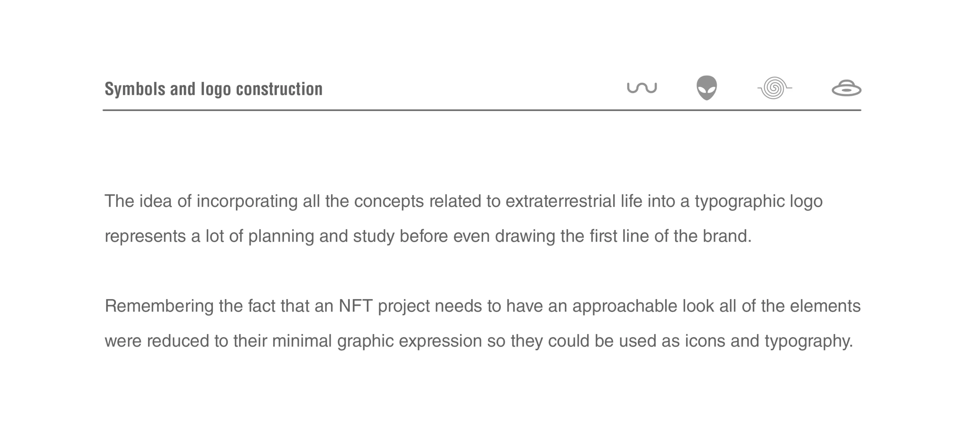Select the flying saucer UFO icon
Image resolution: width=980 pixels, height=440 pixels.
click(846, 89)
